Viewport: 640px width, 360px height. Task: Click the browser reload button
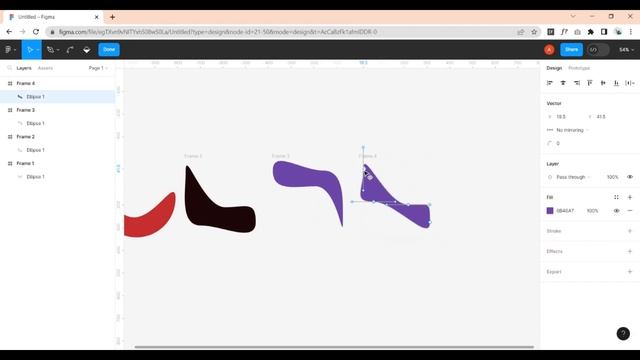[36, 32]
